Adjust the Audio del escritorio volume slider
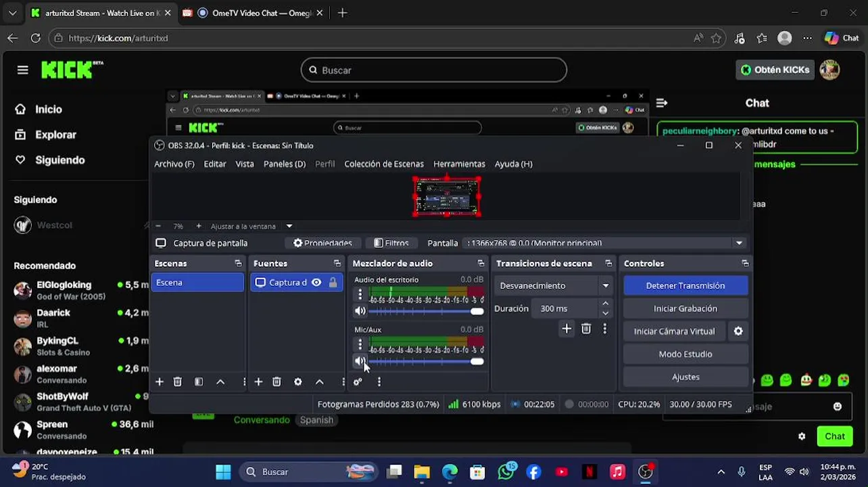 pyautogui.click(x=426, y=311)
